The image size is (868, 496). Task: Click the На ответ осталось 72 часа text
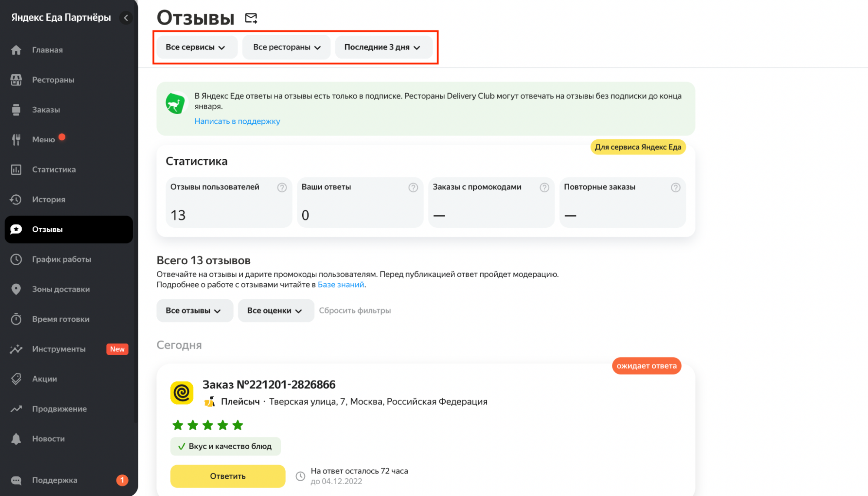tap(359, 471)
